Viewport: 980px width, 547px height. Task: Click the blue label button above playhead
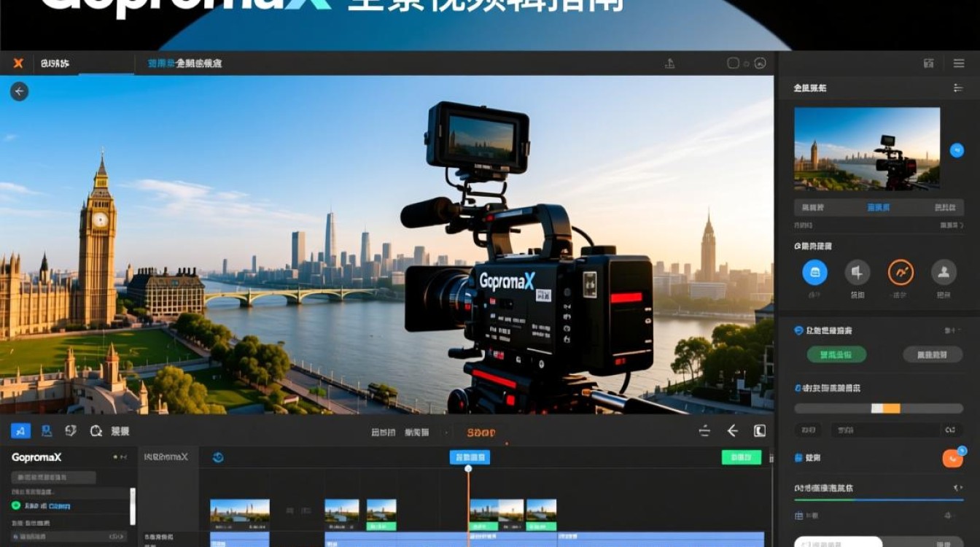click(470, 457)
